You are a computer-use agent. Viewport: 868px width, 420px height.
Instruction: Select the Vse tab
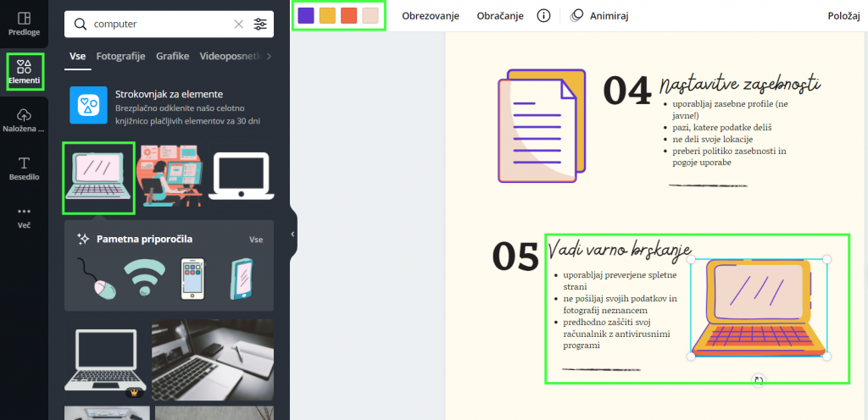pos(77,56)
